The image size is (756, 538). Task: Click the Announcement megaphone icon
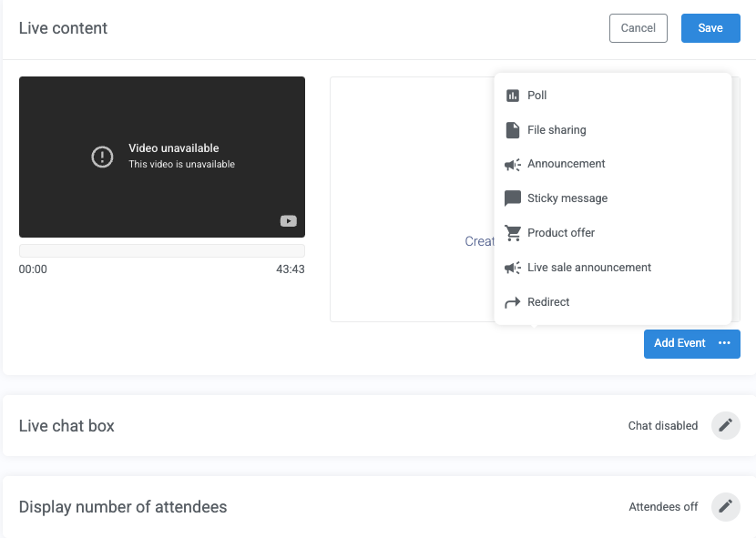pos(513,164)
